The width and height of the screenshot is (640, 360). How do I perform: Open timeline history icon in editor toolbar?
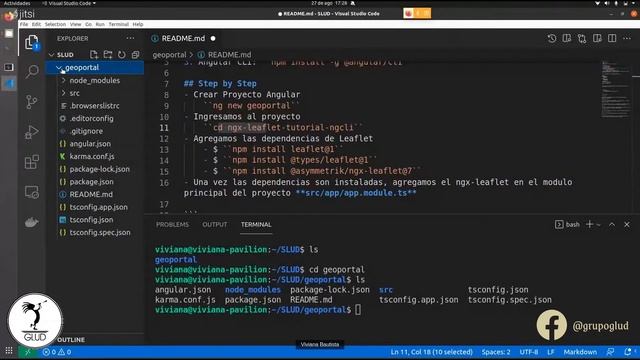point(552,38)
